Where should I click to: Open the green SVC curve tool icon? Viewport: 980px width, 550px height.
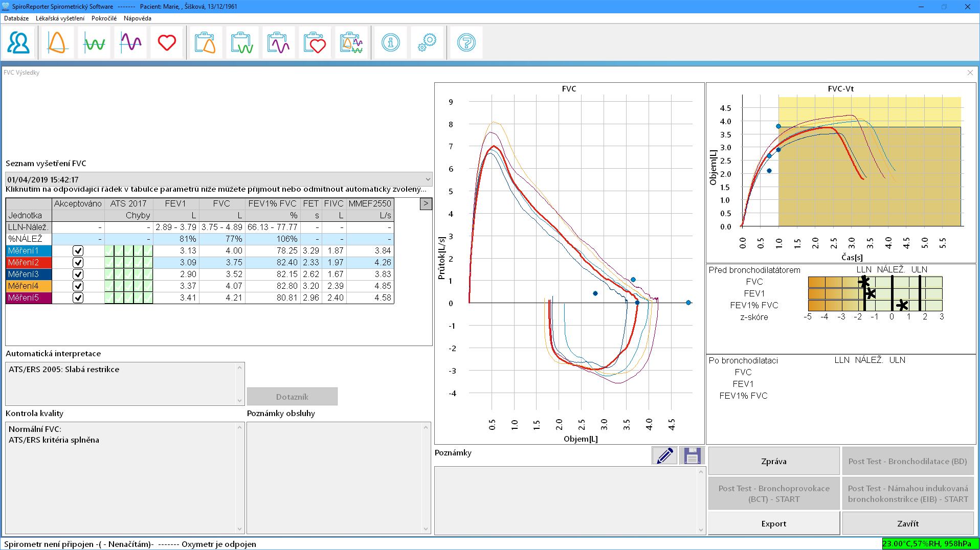94,42
